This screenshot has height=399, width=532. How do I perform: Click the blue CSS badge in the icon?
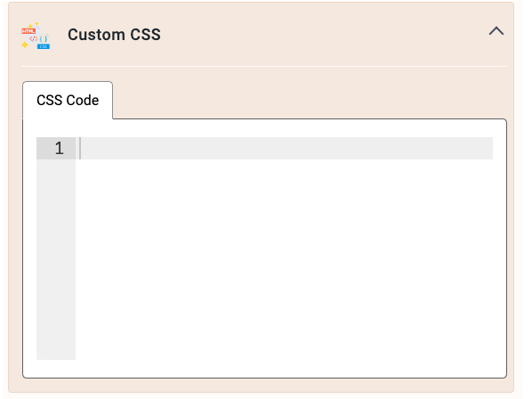tap(44, 46)
